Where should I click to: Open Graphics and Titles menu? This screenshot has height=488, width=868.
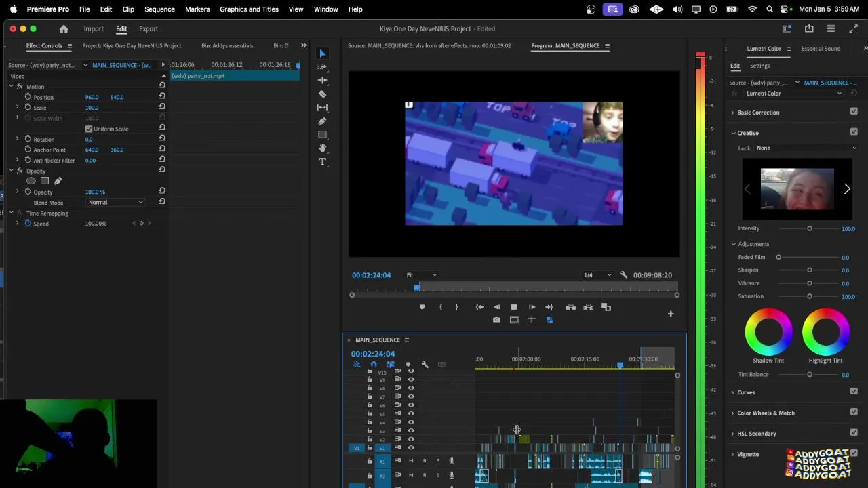[x=249, y=9]
